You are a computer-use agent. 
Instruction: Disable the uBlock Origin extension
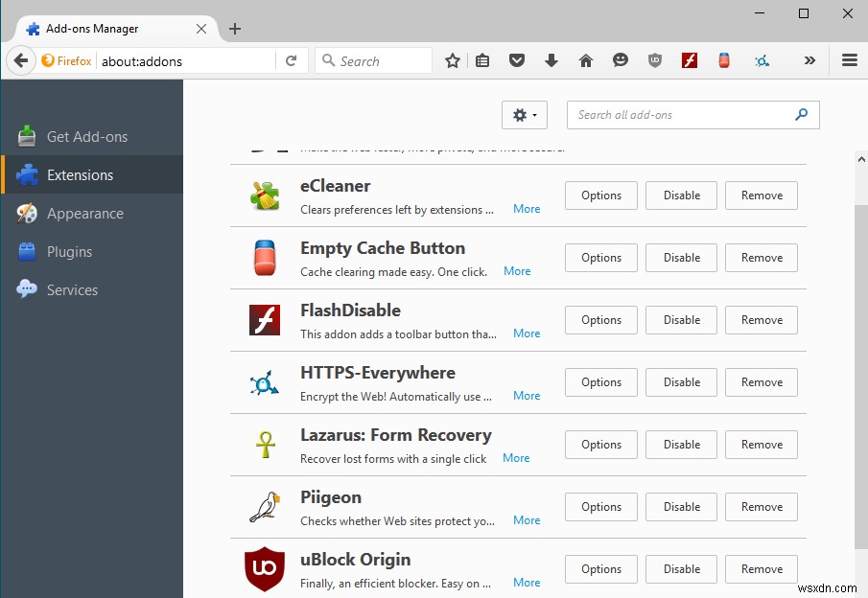point(681,568)
